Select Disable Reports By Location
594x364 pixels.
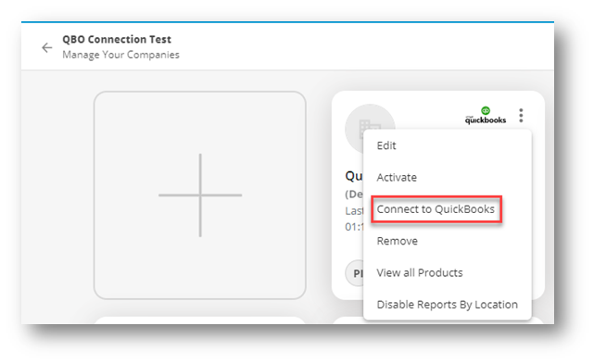tap(447, 305)
